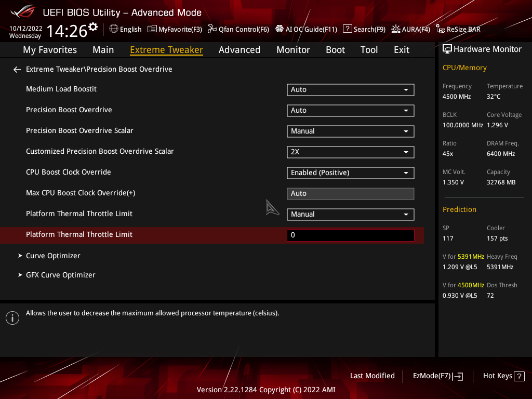The image size is (532, 399).
Task: Switch to Monitor tab
Action: (x=293, y=50)
